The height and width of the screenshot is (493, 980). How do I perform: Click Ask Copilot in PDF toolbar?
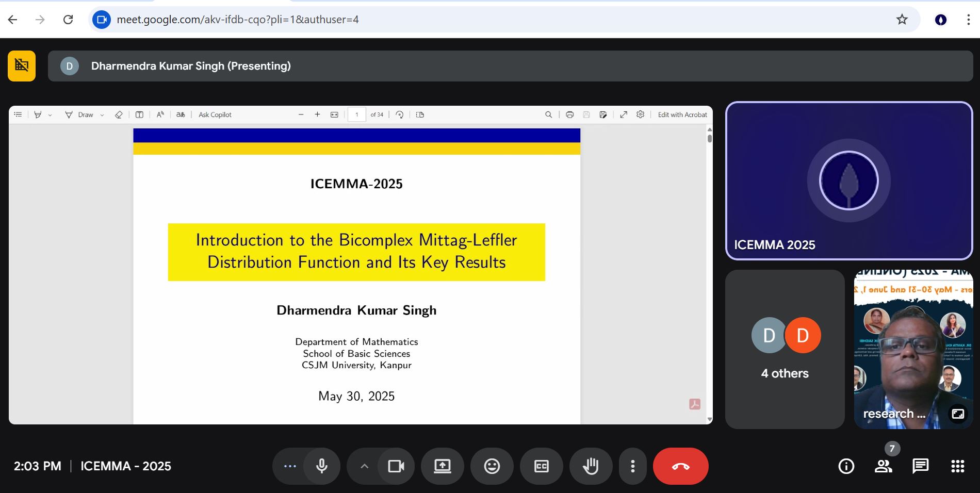tap(215, 114)
